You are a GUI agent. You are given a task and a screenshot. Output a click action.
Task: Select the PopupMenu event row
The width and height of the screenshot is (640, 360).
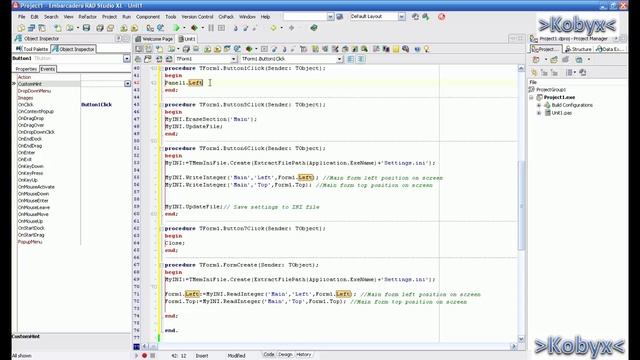click(x=48, y=242)
